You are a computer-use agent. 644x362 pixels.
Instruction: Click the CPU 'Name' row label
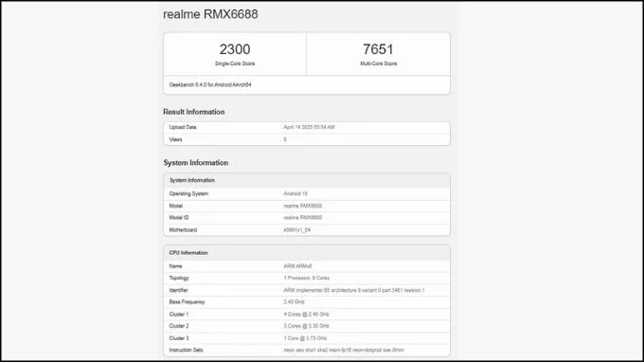pyautogui.click(x=176, y=266)
